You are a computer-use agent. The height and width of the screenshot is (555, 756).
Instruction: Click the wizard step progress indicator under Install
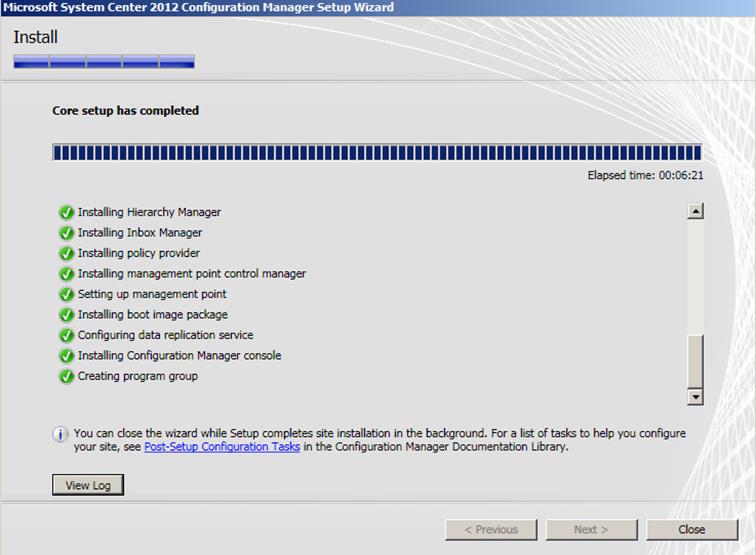point(104,62)
